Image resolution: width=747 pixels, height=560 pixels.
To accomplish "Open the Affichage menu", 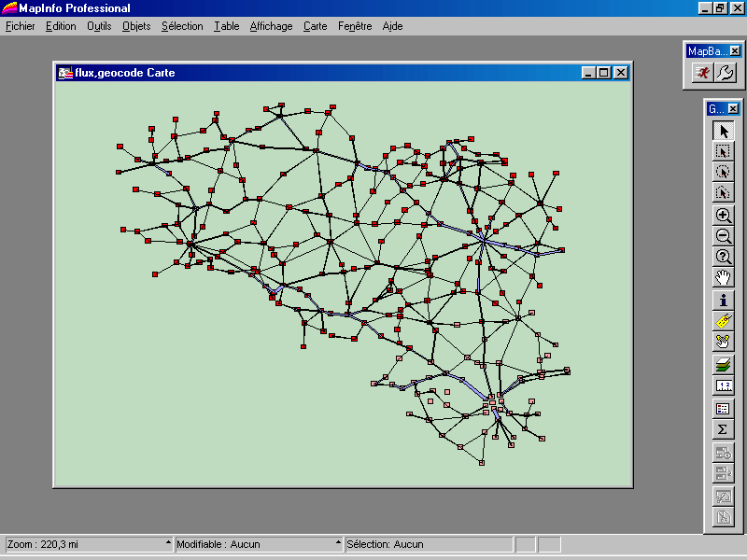I will click(271, 26).
